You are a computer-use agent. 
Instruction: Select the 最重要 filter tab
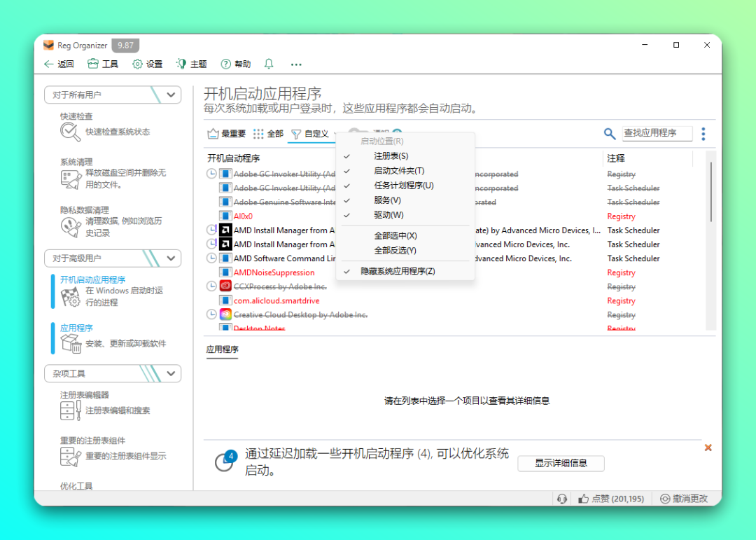click(227, 134)
